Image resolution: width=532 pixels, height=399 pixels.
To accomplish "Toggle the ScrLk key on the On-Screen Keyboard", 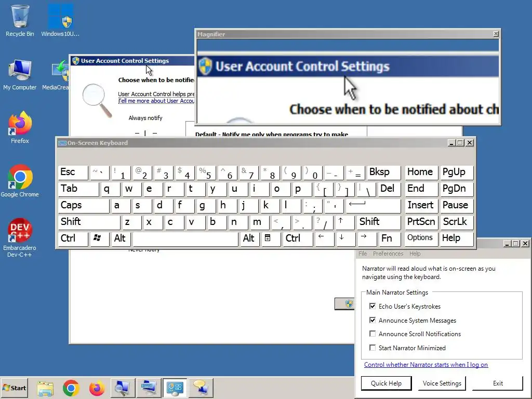I will coord(457,222).
